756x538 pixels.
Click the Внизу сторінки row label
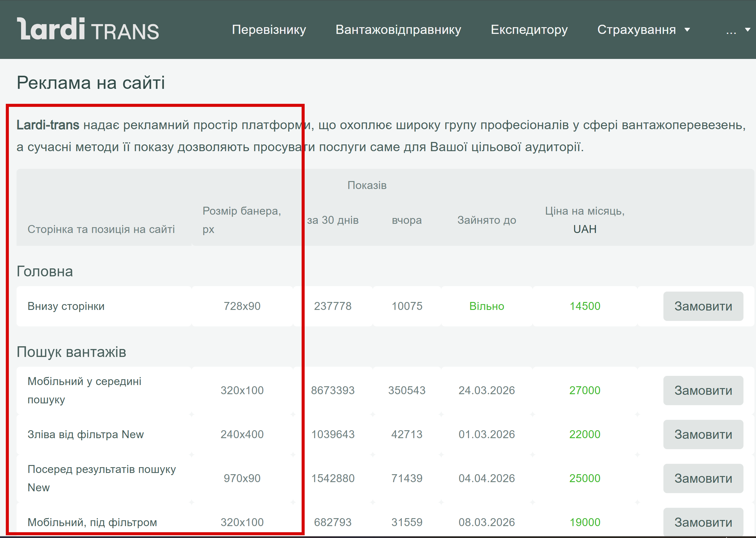click(66, 306)
